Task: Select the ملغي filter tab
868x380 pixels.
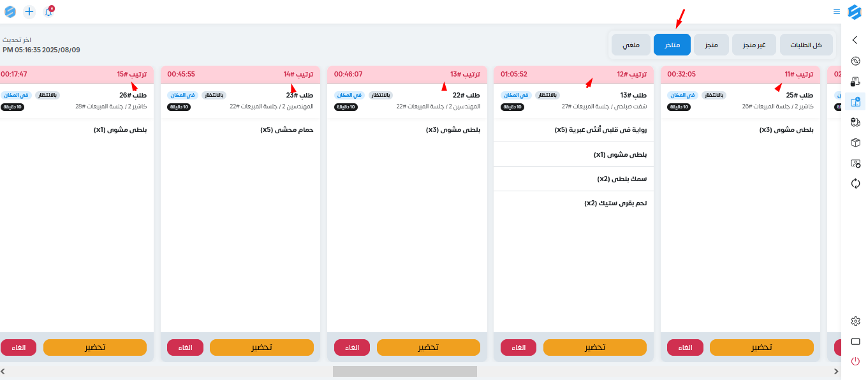Action: click(x=631, y=45)
